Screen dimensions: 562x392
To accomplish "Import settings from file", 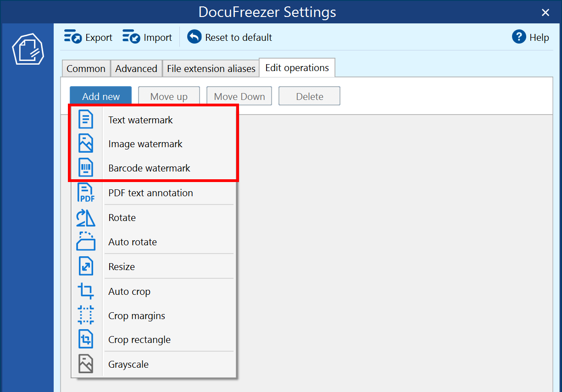I will [x=147, y=38].
